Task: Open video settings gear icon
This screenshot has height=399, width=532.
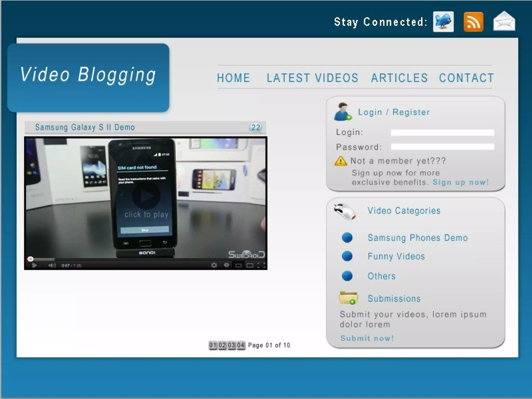Action: 214,265
